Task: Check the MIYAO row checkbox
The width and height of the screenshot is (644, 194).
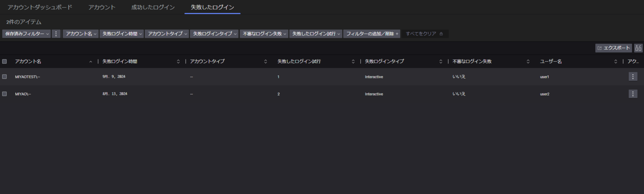Action: 4,94
